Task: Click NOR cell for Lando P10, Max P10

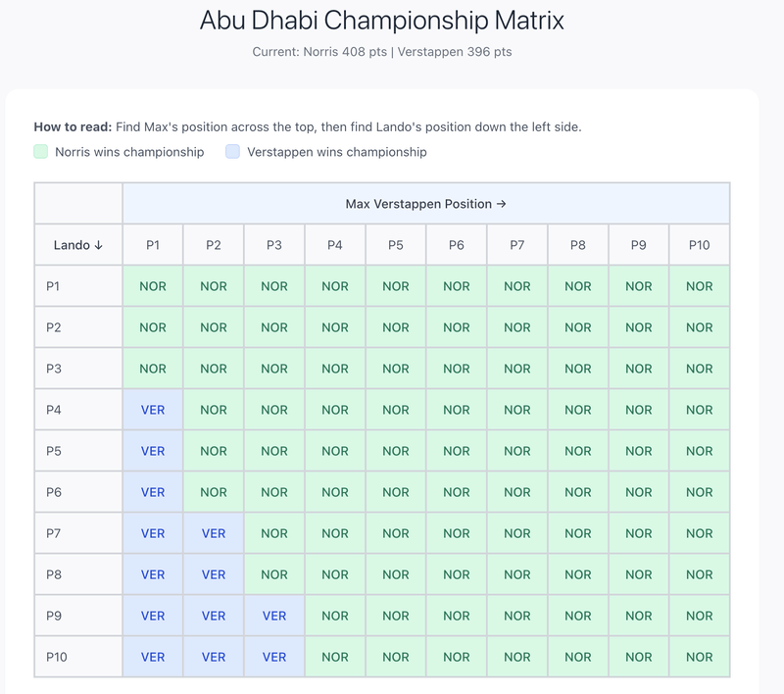Action: (699, 657)
